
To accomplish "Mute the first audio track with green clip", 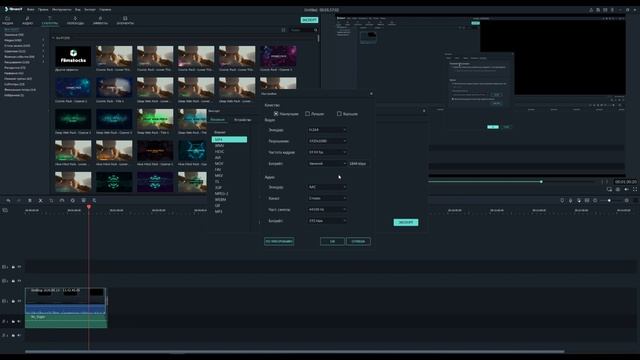I will tap(19, 322).
